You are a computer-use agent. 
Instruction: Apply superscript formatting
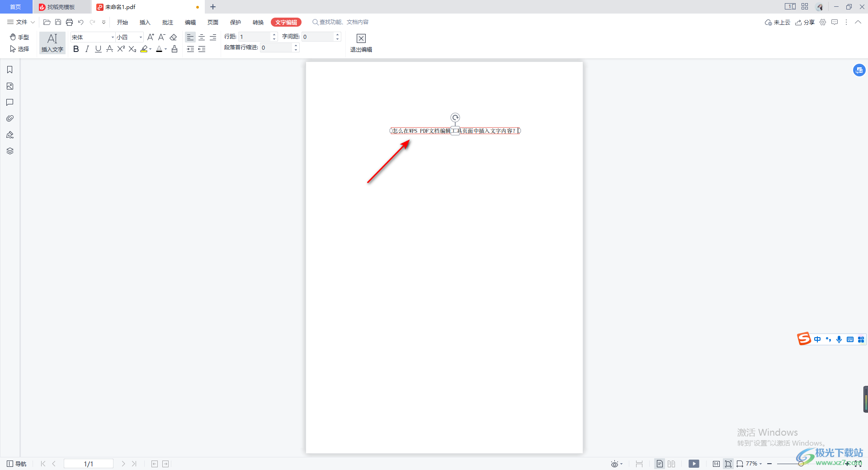point(121,49)
